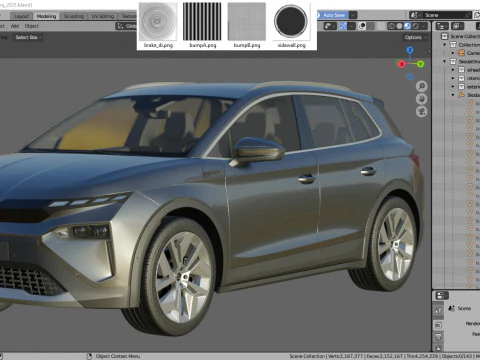
Task: Click the blue Z axis gizmo handle
Action: click(410, 50)
